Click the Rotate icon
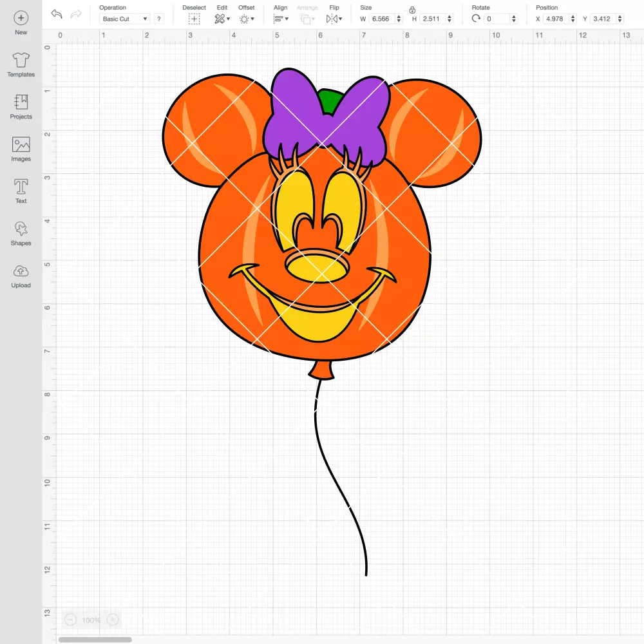Screen dimensions: 644x644 coord(476,19)
